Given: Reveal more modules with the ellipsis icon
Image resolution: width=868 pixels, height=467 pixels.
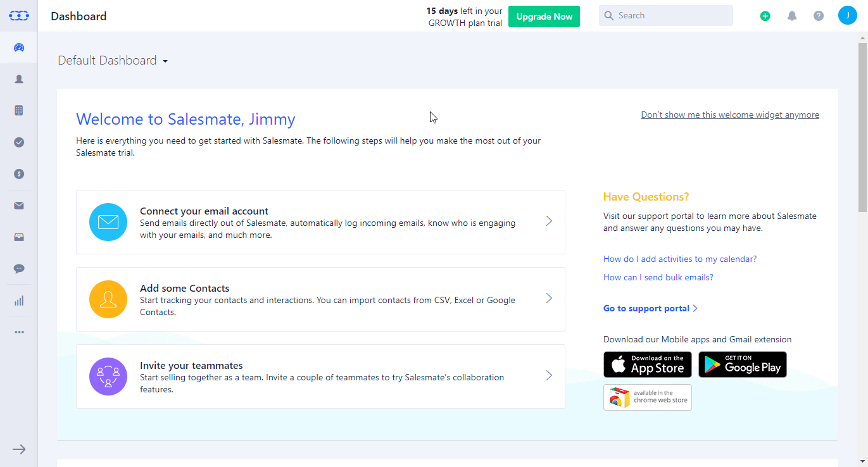Looking at the screenshot, I should click(x=18, y=332).
